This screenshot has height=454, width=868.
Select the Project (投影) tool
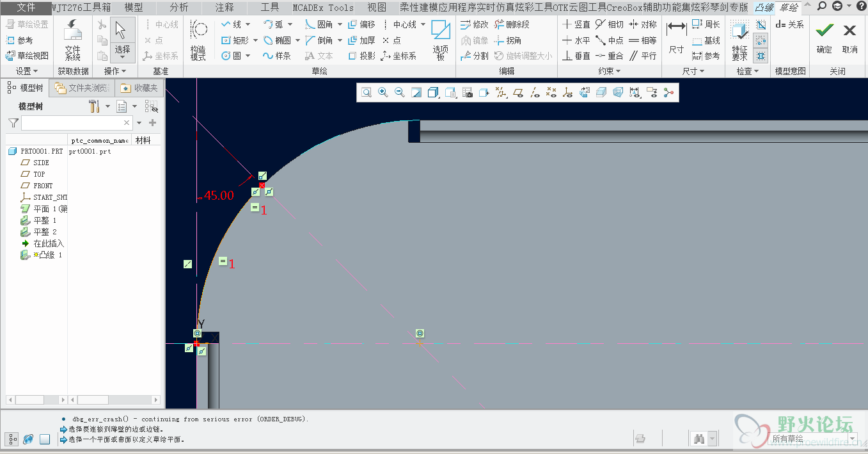click(x=362, y=56)
